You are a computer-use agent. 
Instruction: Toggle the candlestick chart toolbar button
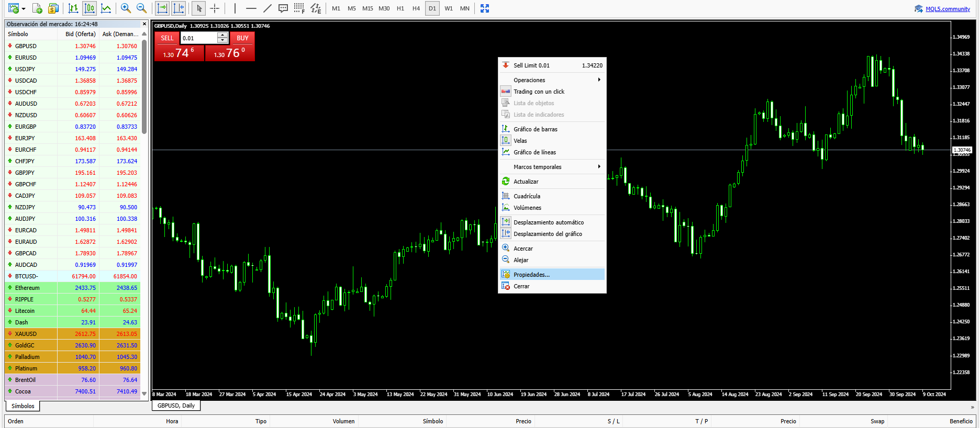(x=90, y=8)
